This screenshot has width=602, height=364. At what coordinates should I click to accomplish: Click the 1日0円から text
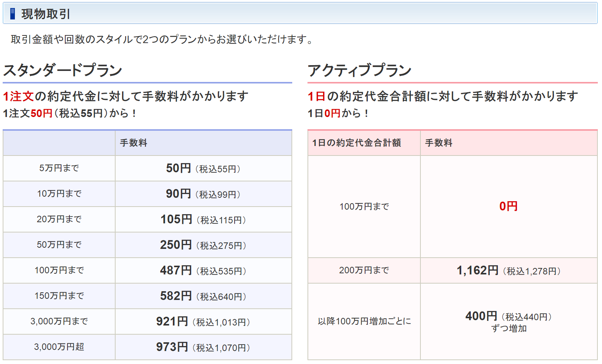(338, 113)
